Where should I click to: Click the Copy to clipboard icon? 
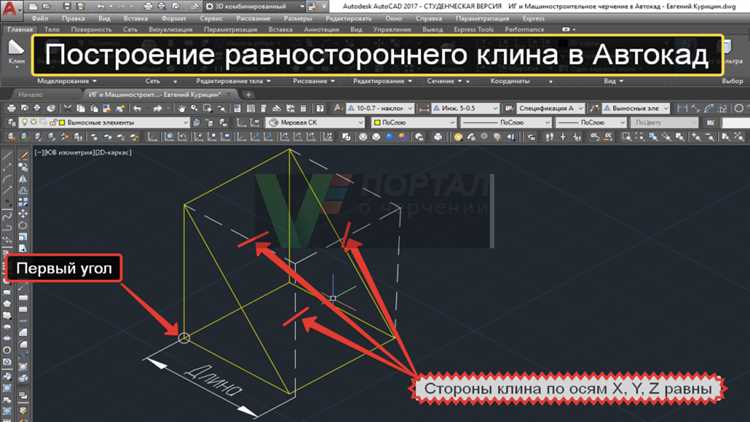coord(80,109)
